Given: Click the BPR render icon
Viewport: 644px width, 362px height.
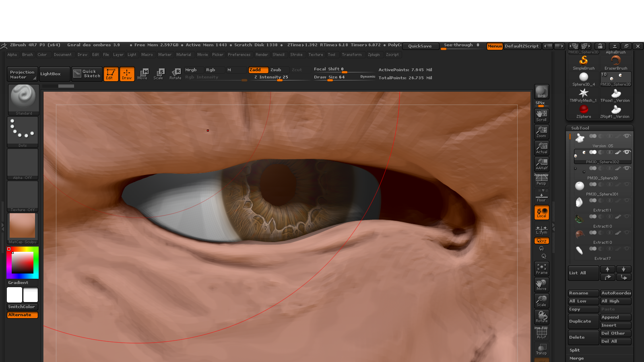Looking at the screenshot, I should tap(541, 91).
